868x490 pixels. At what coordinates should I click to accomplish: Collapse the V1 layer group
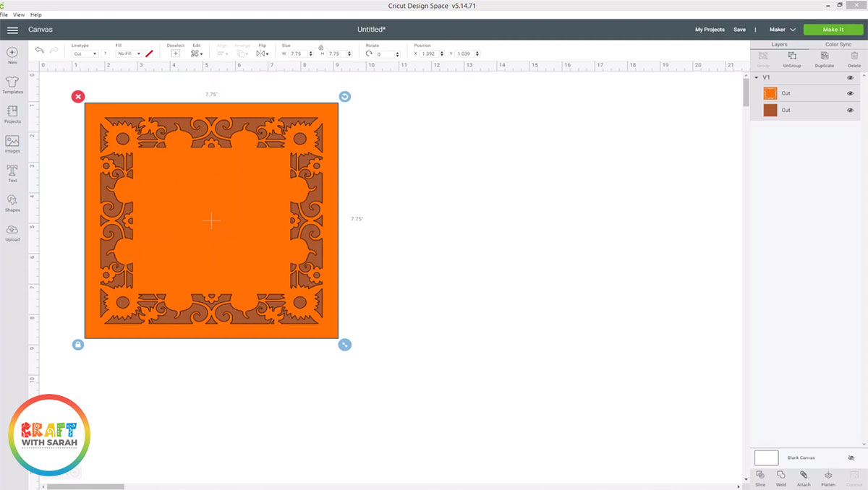coord(757,77)
